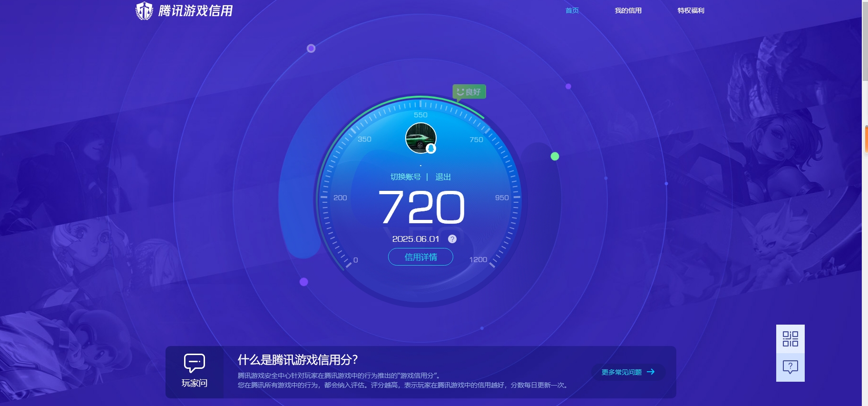The height and width of the screenshot is (406, 868).
Task: Click the 良好 rating tag on gauge
Action: tap(469, 91)
